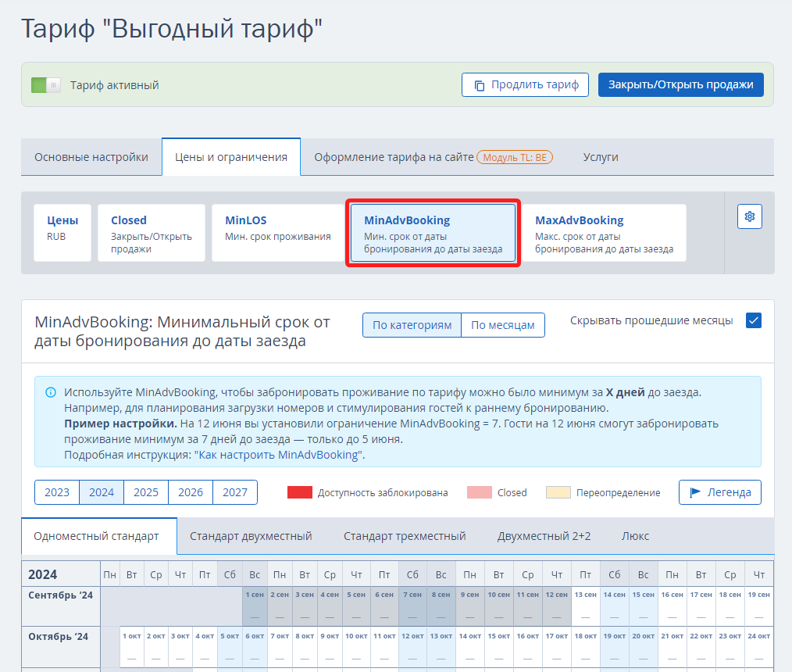
Task: Select the 'Цены RUB' card
Action: coord(62,232)
